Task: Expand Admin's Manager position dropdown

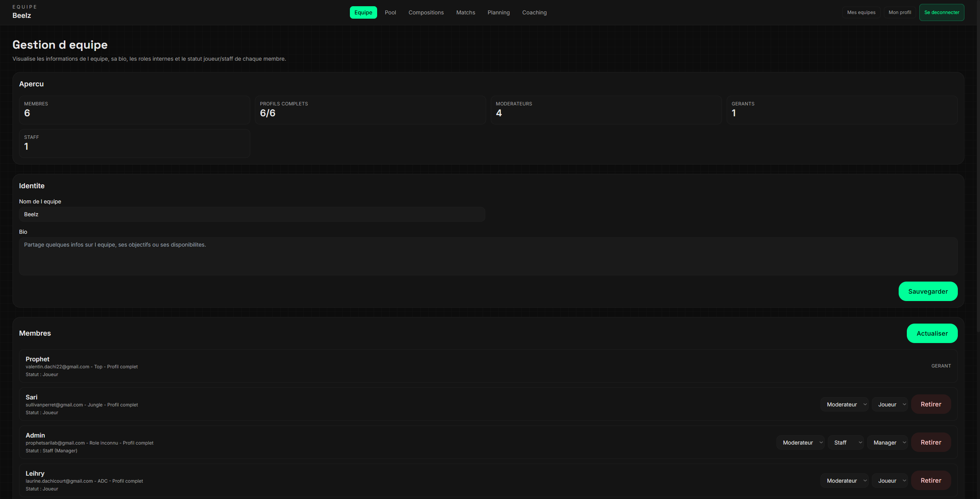Action: 887,443
